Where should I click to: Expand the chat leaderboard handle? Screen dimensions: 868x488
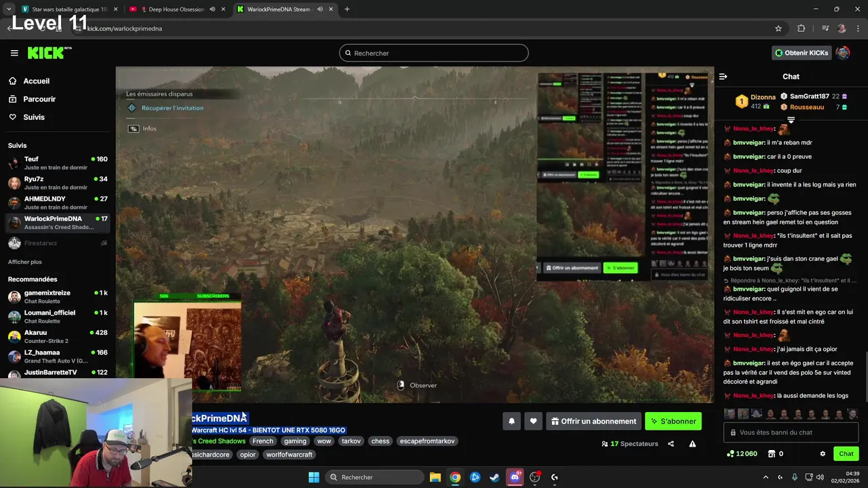[x=791, y=120]
